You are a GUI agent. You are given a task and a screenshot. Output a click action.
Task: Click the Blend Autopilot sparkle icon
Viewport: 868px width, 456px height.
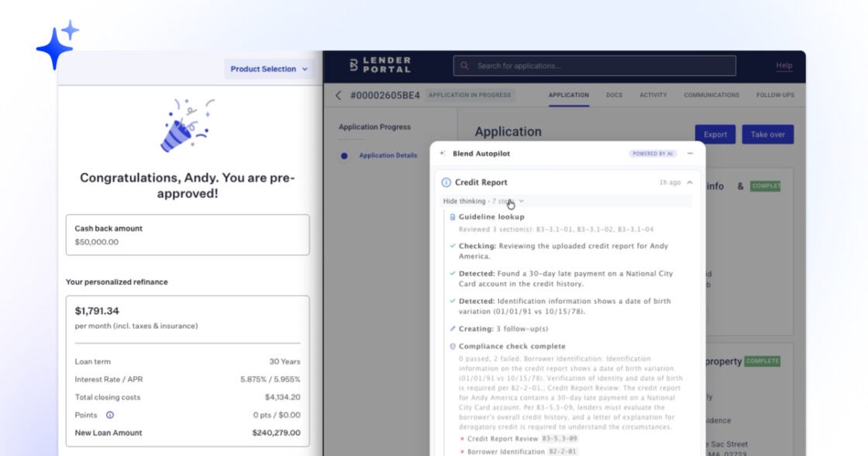[x=443, y=154]
